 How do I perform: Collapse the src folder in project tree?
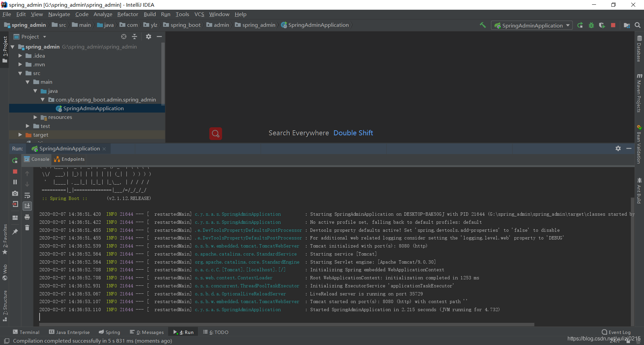coord(20,73)
